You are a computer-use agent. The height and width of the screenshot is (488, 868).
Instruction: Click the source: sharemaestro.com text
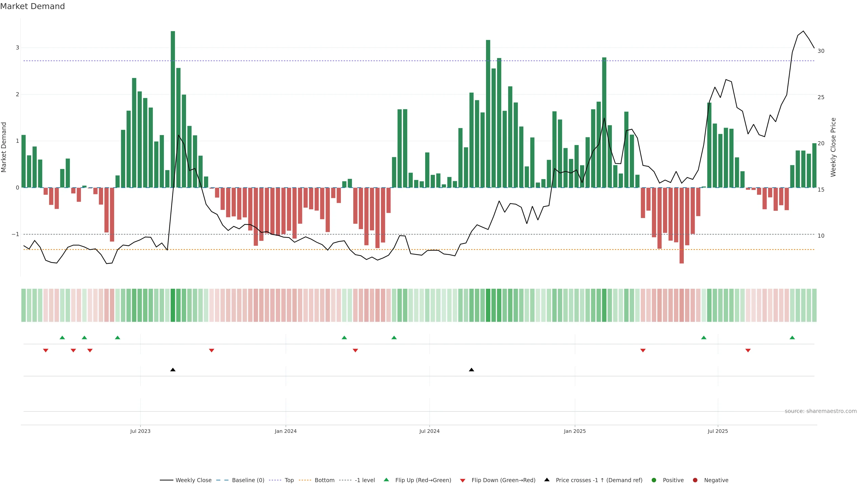point(821,411)
